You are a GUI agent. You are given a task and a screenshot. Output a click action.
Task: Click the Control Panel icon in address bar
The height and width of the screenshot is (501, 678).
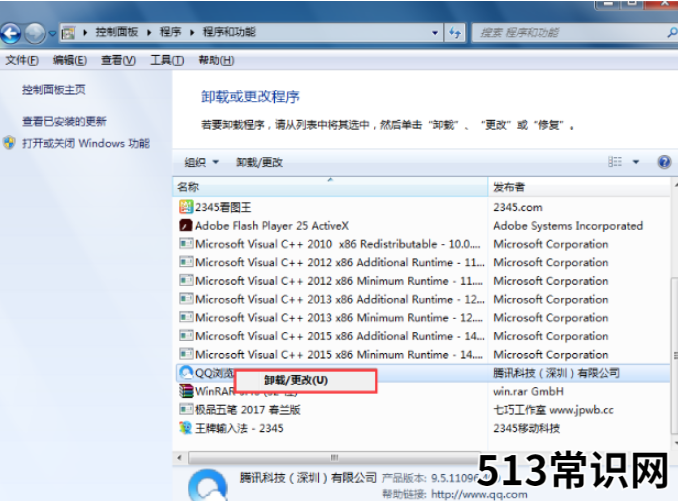(68, 32)
